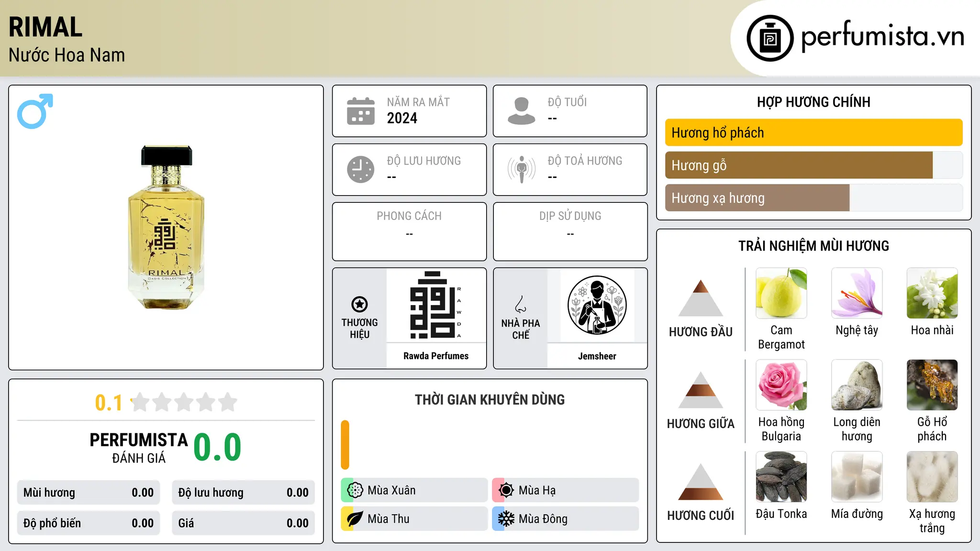The image size is (980, 551).
Task: Click the Giá score row
Action: click(243, 523)
